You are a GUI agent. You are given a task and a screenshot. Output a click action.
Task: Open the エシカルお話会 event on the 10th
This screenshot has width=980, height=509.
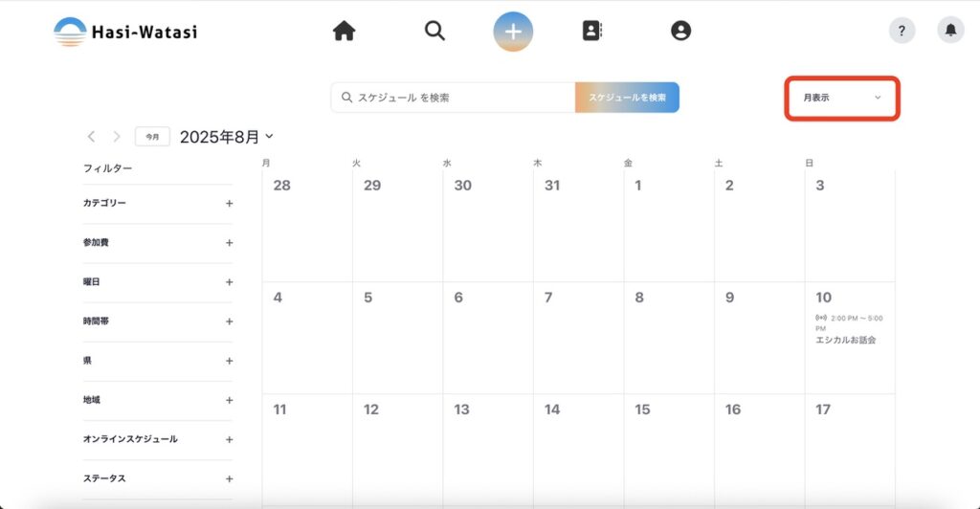click(x=839, y=340)
